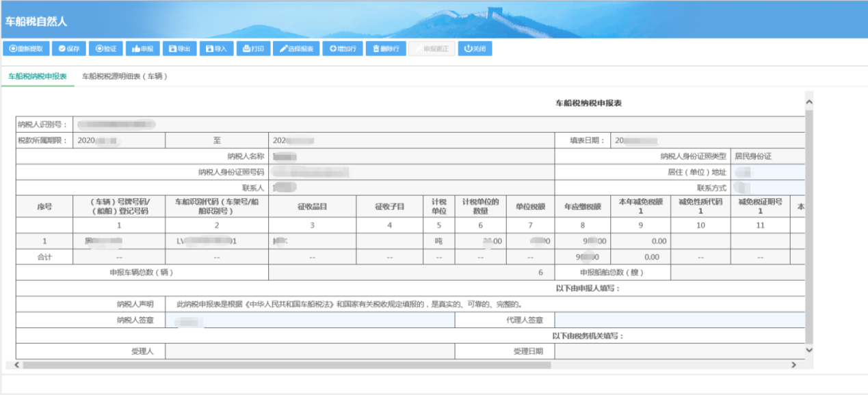Screen dimensions: 868x395
Task: Click the 重新提取 (re-extract) toolbar button
Action: pyautogui.click(x=27, y=49)
